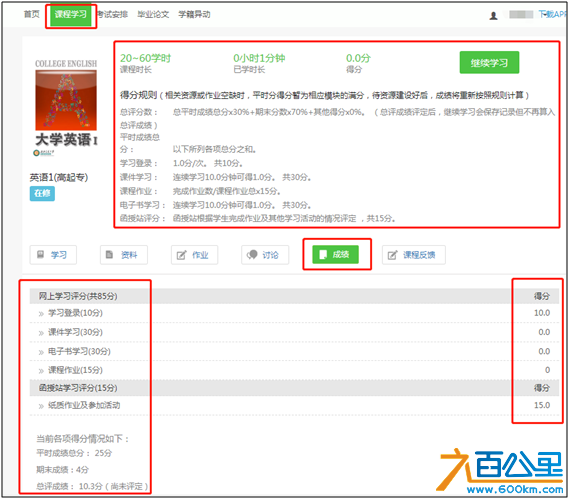Viewport: 570px width, 499px height.
Task: Click the book icon on 学习 button
Action: coord(40,254)
